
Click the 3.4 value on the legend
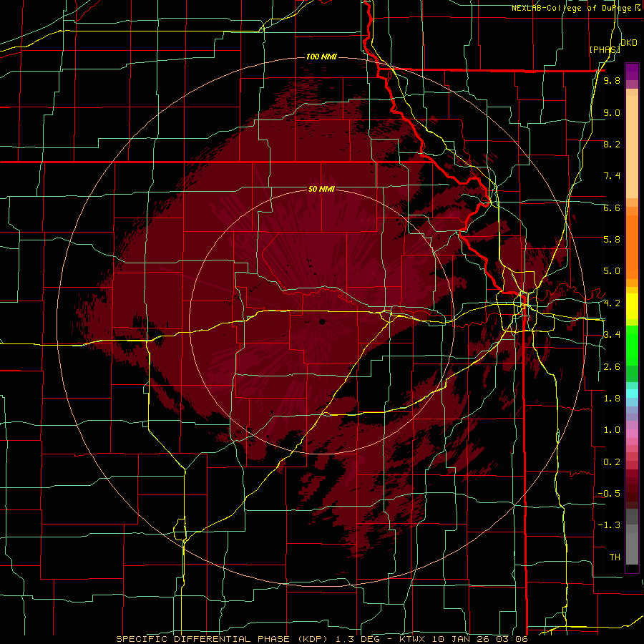pos(612,335)
